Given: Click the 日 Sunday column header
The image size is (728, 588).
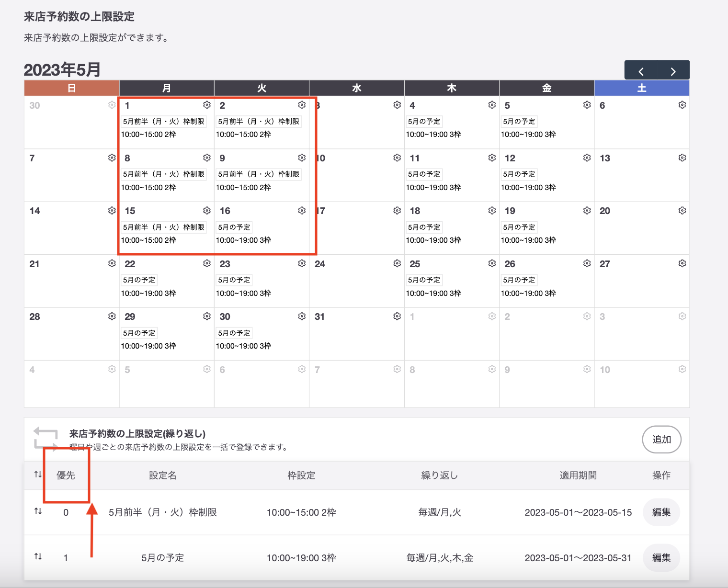Looking at the screenshot, I should pos(71,88).
